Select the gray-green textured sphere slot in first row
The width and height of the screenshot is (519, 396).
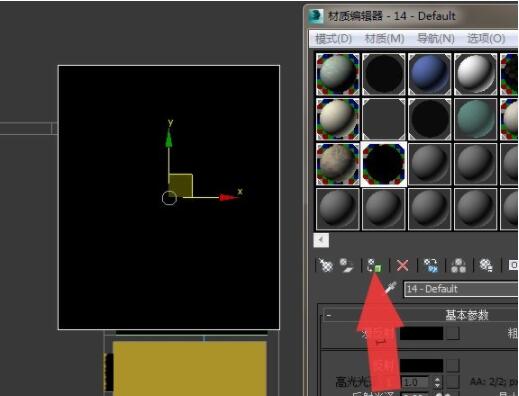[x=338, y=74]
